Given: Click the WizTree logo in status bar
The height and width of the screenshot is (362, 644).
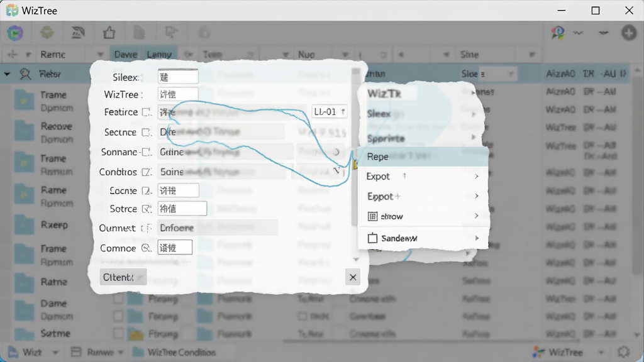Looking at the screenshot, I should pos(538,352).
